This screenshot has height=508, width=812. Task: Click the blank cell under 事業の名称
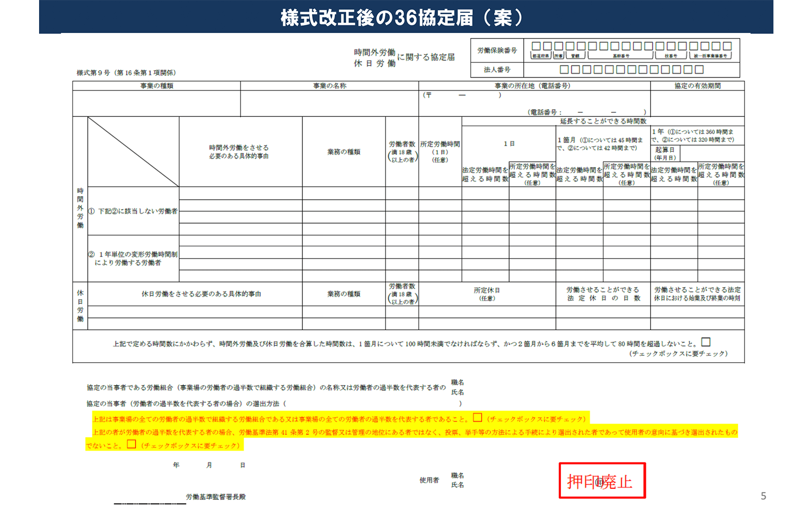pyautogui.click(x=329, y=104)
